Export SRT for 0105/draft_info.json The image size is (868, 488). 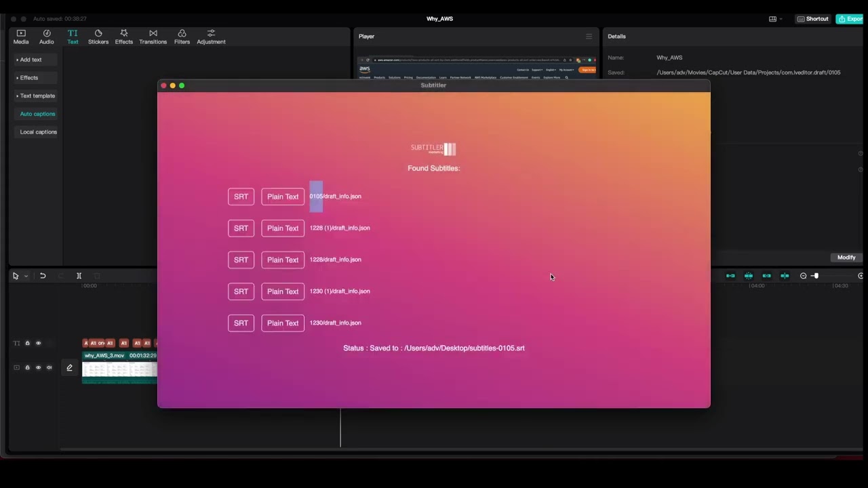coord(241,197)
